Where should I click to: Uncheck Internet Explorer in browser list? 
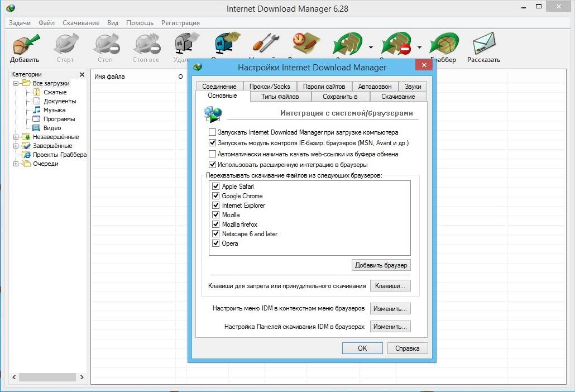click(x=216, y=205)
